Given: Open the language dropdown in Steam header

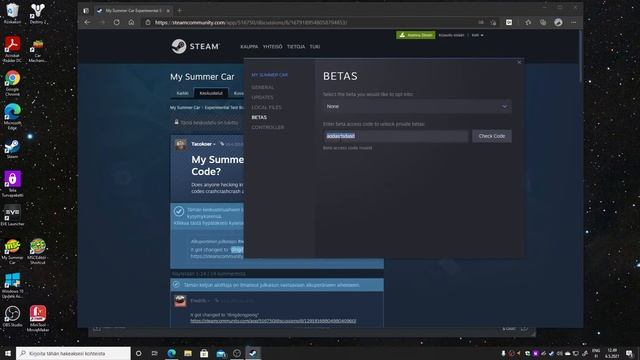Looking at the screenshot, I should coord(477,35).
